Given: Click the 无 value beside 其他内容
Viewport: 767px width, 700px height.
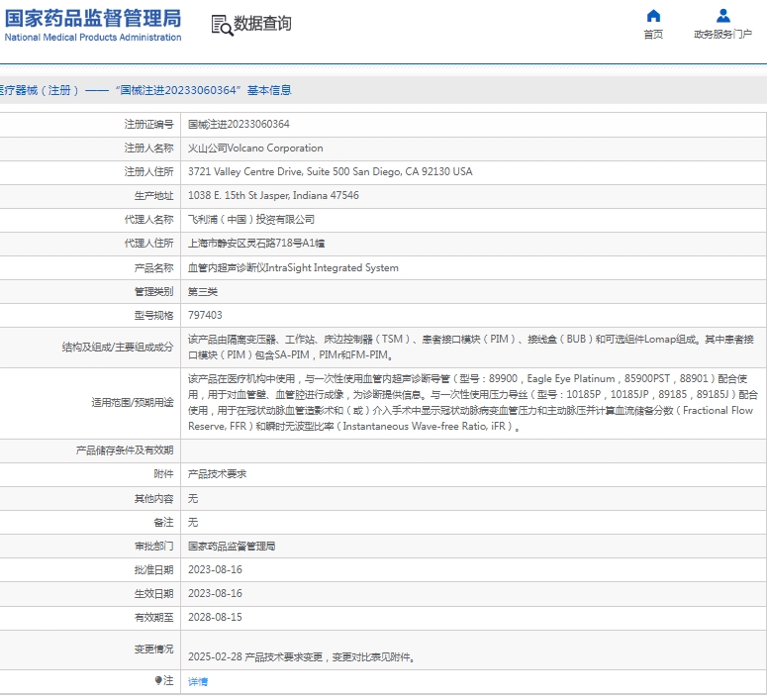Looking at the screenshot, I should [x=193, y=498].
